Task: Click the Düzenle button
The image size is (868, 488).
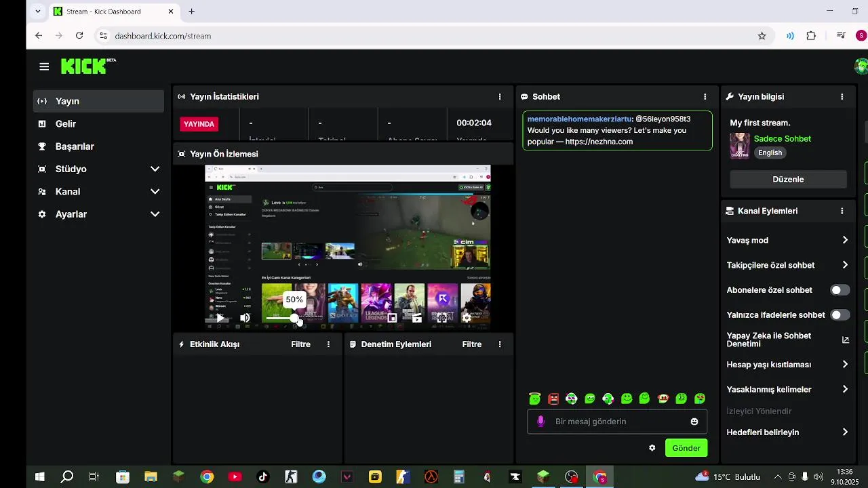Action: pyautogui.click(x=788, y=180)
